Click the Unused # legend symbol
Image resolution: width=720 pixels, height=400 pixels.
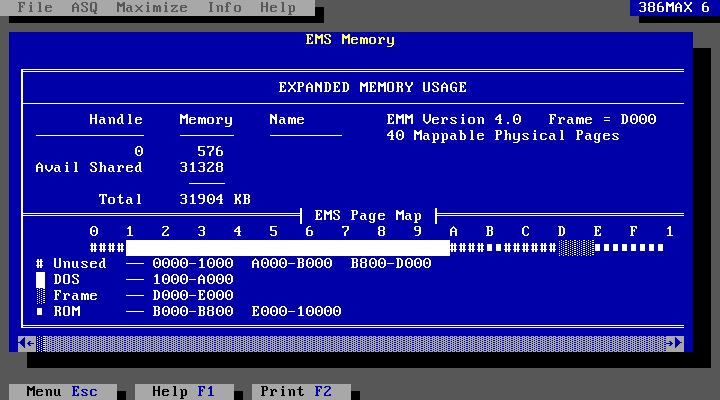click(40, 264)
